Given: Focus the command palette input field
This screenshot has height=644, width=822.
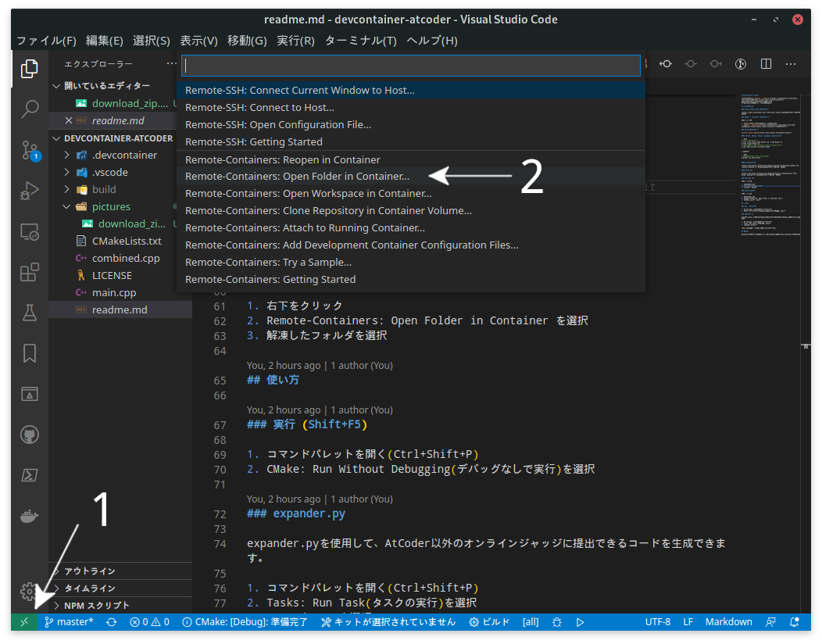Looking at the screenshot, I should click(x=411, y=66).
